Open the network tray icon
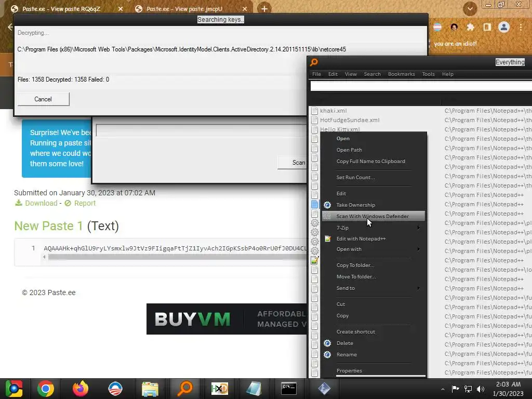The width and height of the screenshot is (532, 399). click(468, 389)
